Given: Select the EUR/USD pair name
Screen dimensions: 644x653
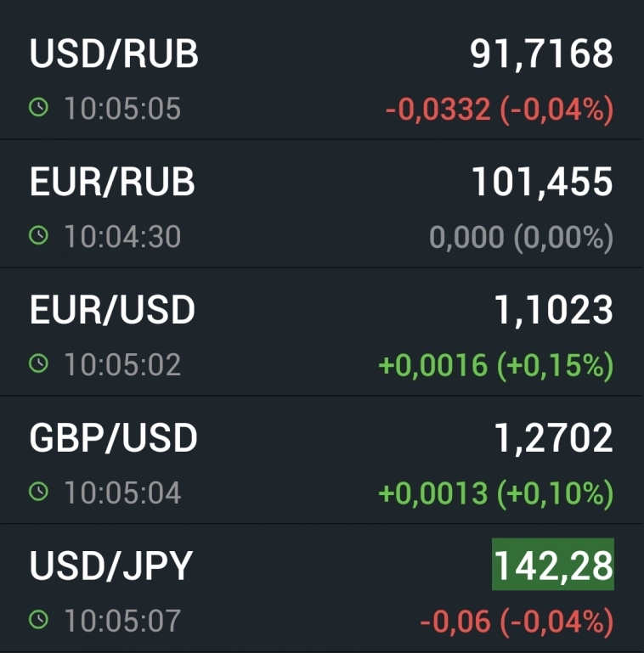Looking at the screenshot, I should [112, 311].
